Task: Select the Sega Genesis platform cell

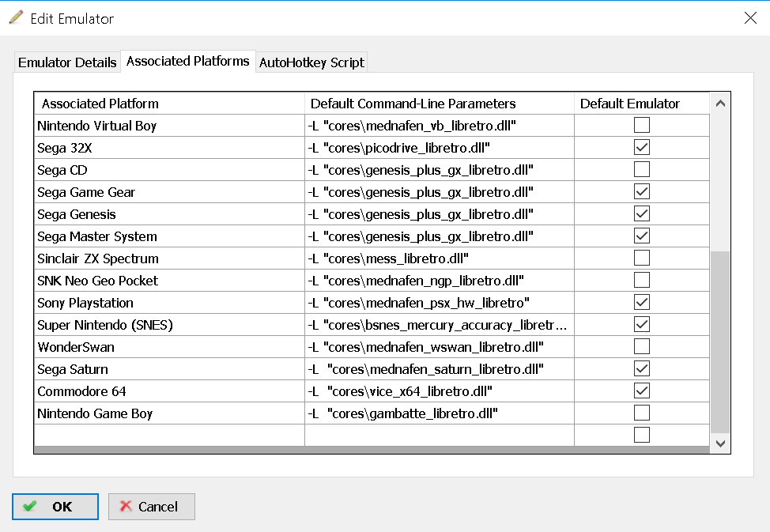Action: tap(169, 214)
